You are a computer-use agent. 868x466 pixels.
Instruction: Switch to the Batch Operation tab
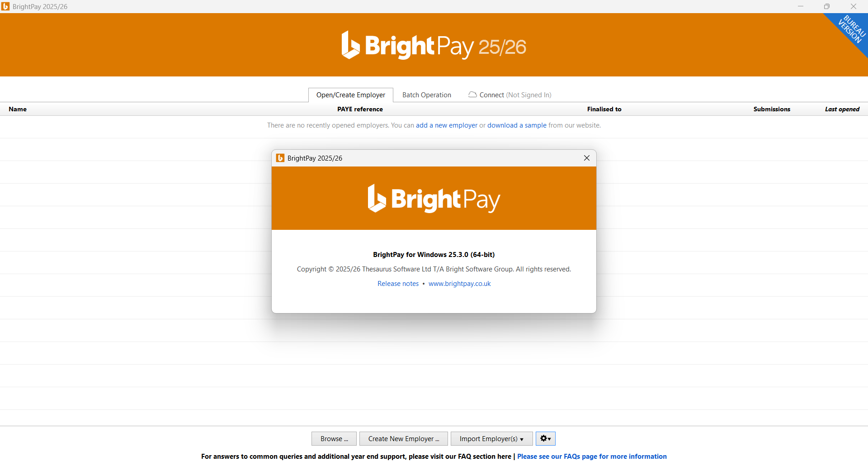coord(426,95)
